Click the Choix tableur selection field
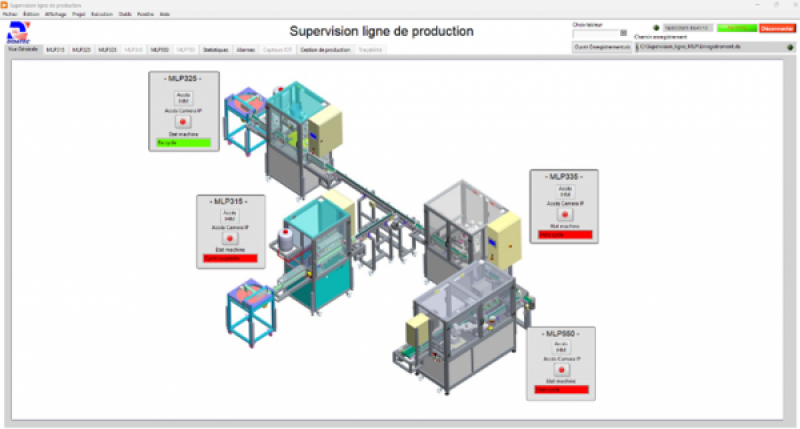The image size is (800, 429). [x=595, y=33]
